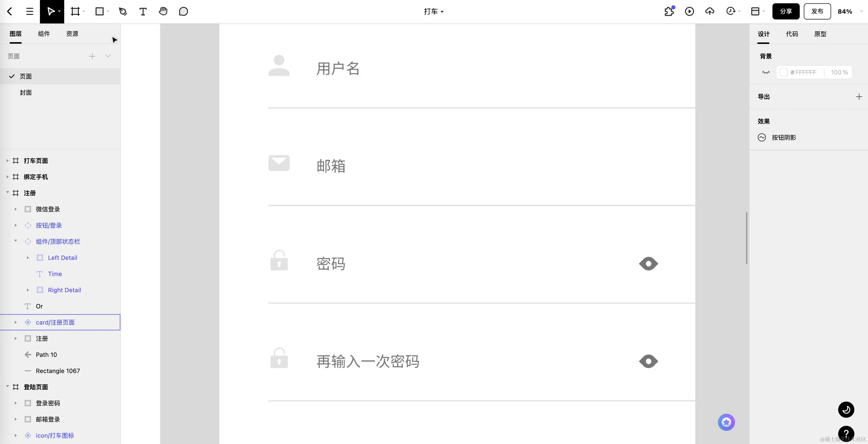Toggle password visibility eye in 密码 field

648,264
